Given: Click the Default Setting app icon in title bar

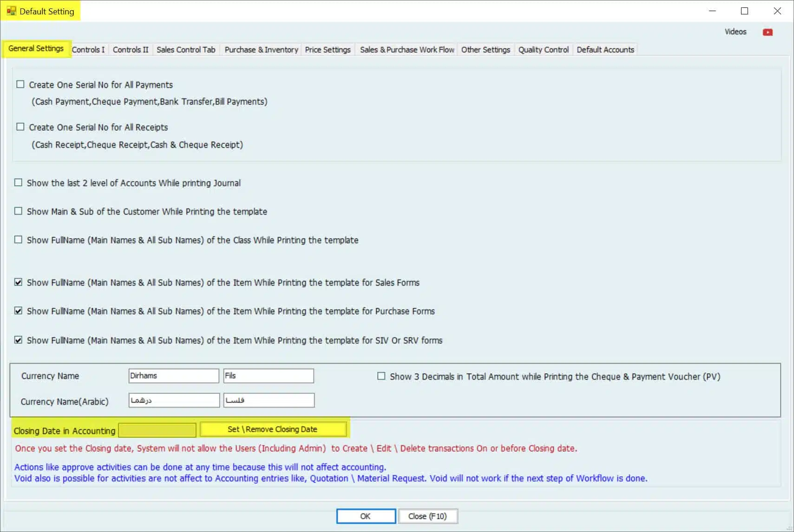Looking at the screenshot, I should pyautogui.click(x=11, y=11).
